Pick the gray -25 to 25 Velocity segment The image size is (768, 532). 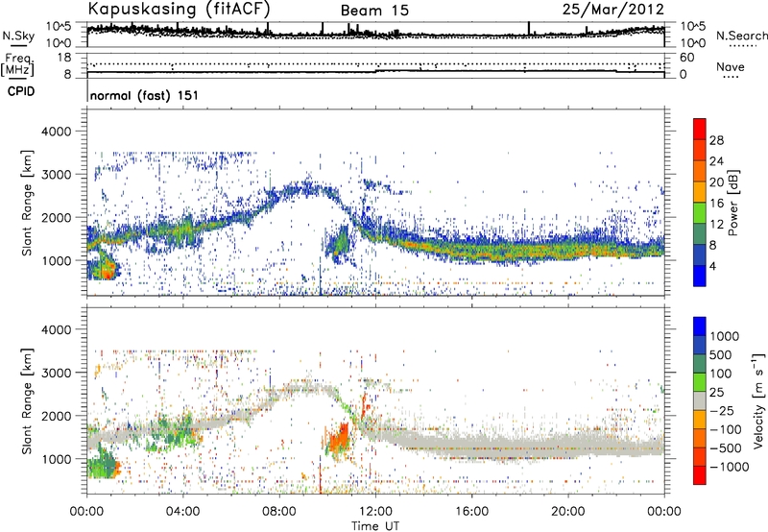[700, 400]
